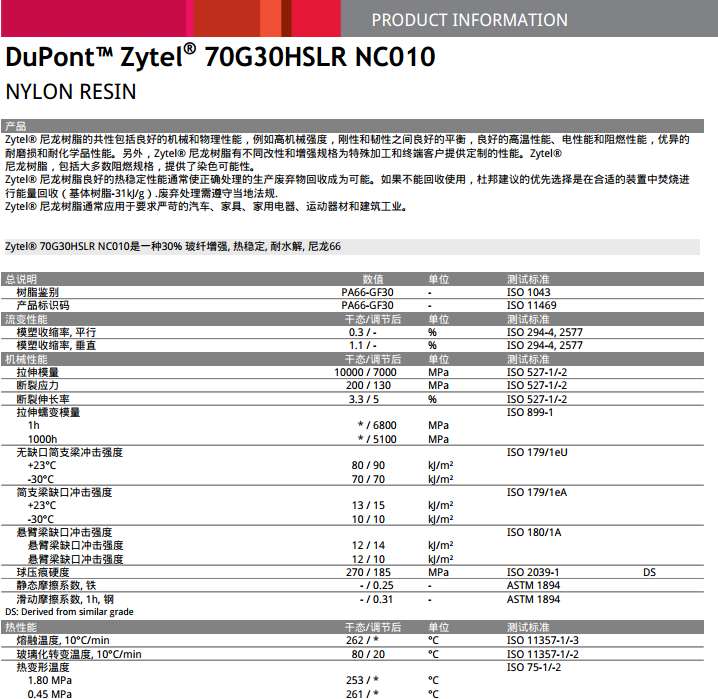Click the 熔融温度, 10°C/min row label
This screenshot has width=718, height=699.
click(63, 640)
